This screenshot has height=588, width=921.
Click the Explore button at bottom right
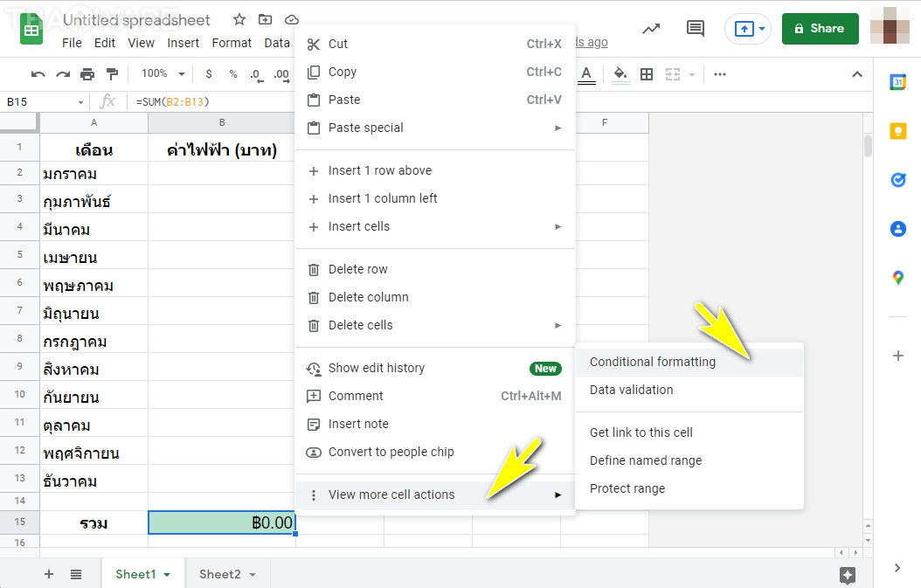pos(848,575)
